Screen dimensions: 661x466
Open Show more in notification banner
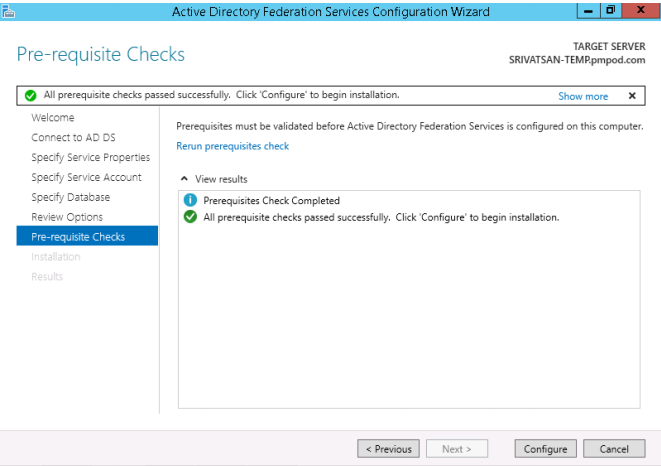coord(583,96)
